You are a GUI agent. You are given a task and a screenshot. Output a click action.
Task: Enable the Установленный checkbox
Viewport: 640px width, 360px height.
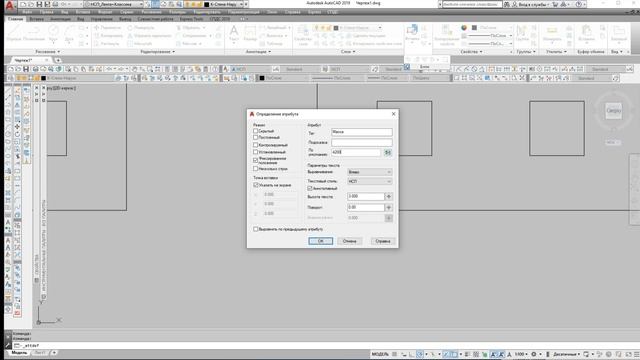click(256, 152)
